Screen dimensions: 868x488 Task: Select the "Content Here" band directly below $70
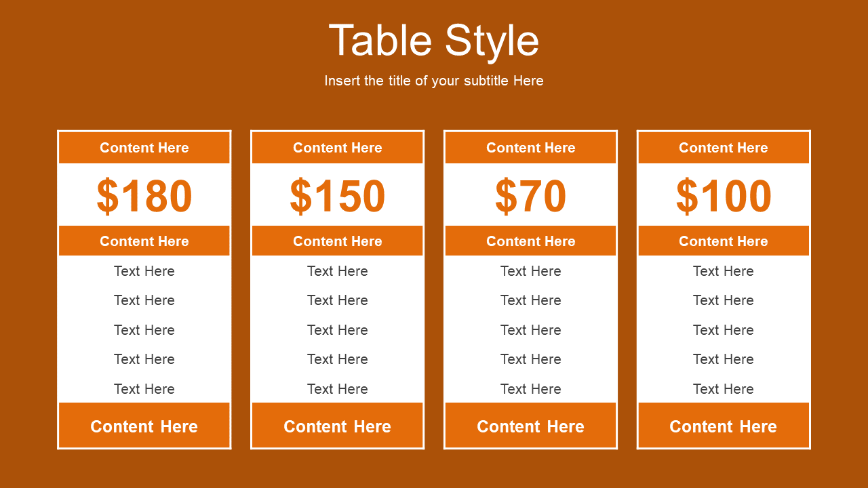click(530, 241)
